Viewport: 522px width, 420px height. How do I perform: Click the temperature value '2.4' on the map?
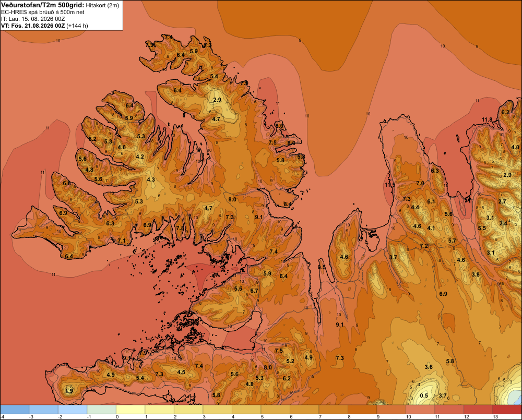(x=503, y=223)
